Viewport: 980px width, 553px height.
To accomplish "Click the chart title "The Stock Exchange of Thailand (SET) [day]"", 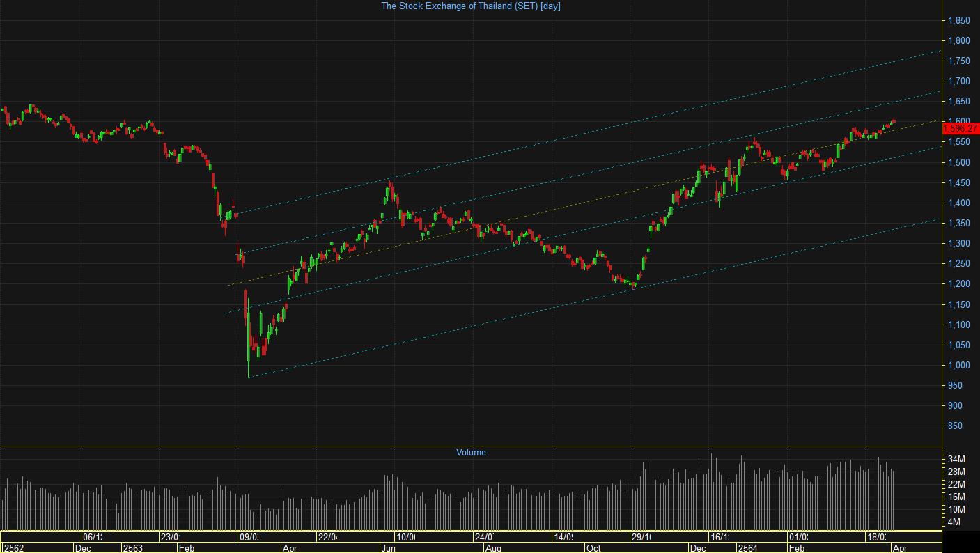I will click(x=471, y=6).
